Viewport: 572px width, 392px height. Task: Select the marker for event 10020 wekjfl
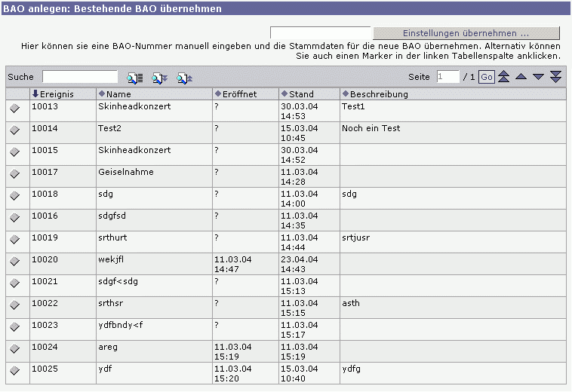coord(14,262)
